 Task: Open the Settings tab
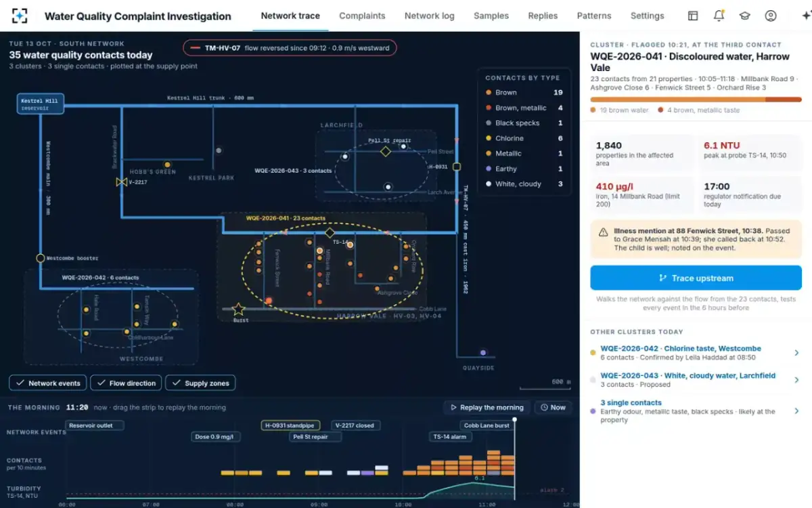[x=648, y=16]
